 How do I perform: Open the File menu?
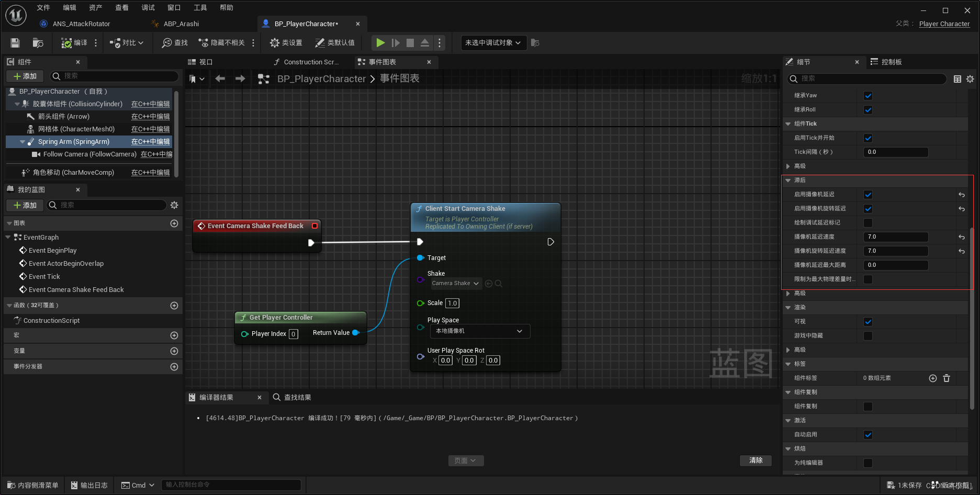(x=43, y=8)
